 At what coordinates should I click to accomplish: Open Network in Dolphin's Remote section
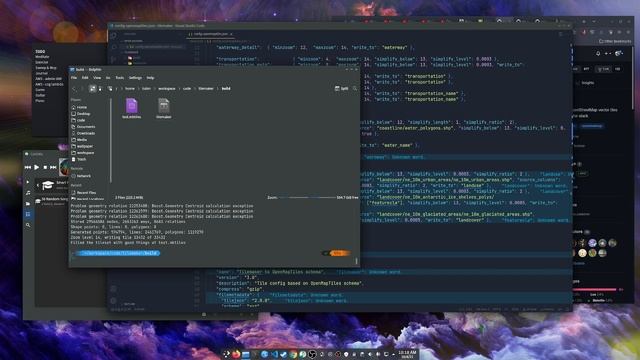[81, 176]
